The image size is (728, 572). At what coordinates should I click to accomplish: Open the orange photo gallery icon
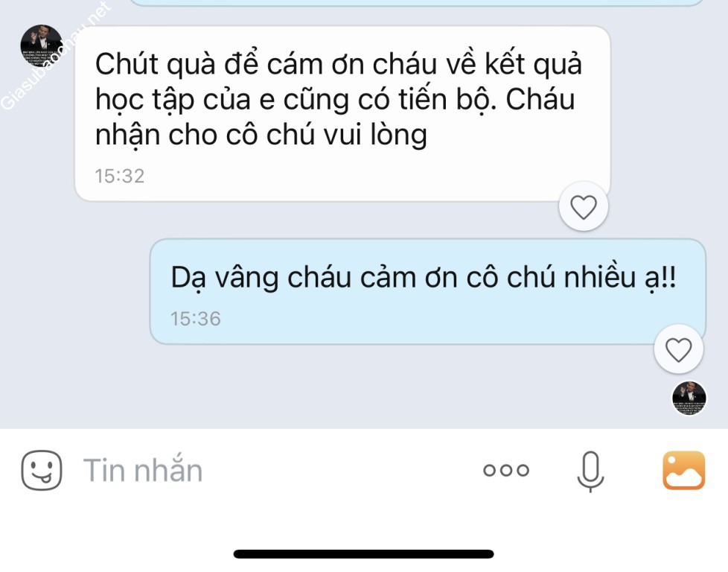click(x=683, y=470)
